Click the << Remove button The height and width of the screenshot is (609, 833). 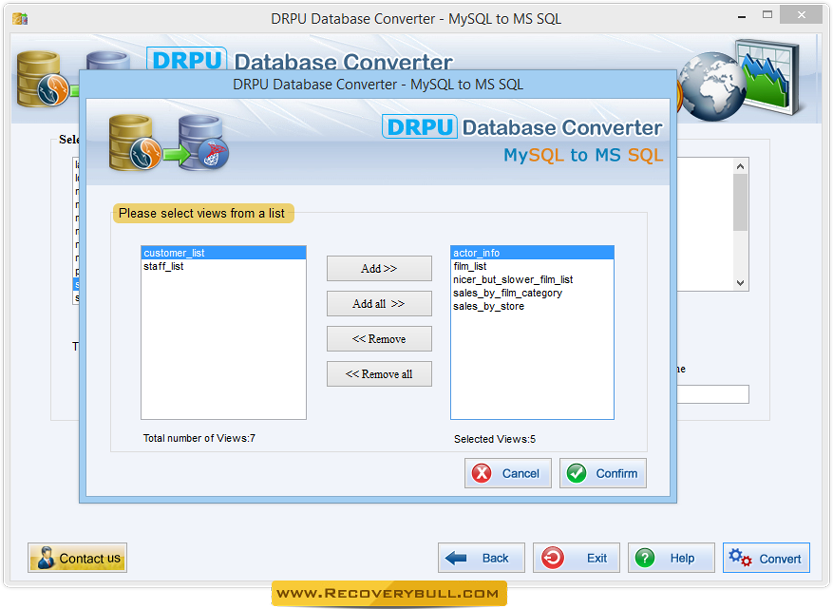pos(379,339)
